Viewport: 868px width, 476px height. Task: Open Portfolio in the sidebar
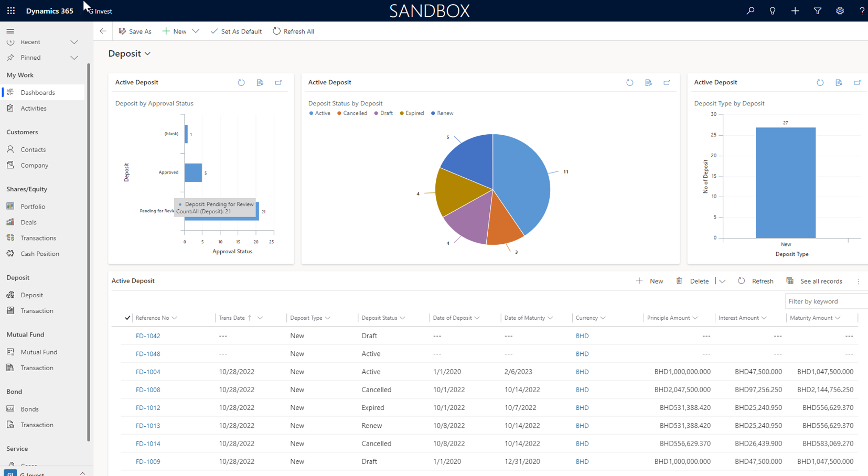pos(33,207)
